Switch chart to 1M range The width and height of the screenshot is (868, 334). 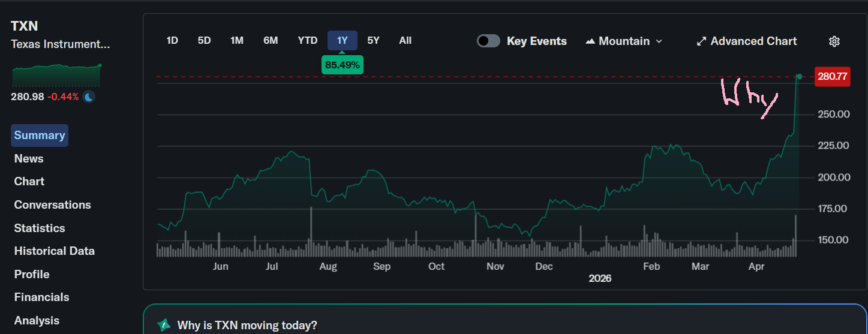[237, 41]
